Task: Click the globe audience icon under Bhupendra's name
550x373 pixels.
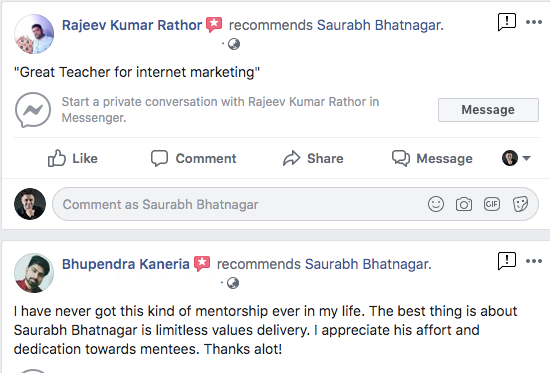Action: click(233, 283)
